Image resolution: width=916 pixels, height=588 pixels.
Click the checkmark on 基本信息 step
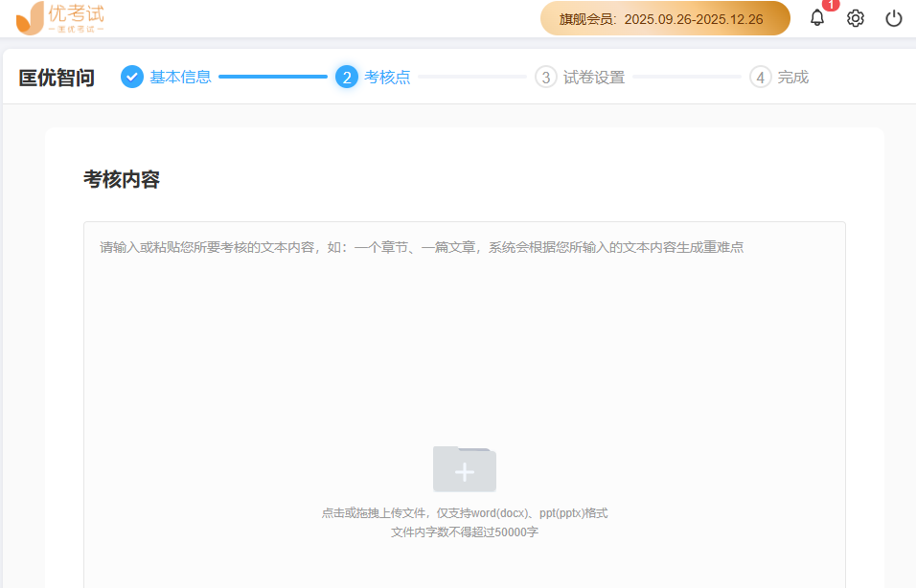pos(131,77)
